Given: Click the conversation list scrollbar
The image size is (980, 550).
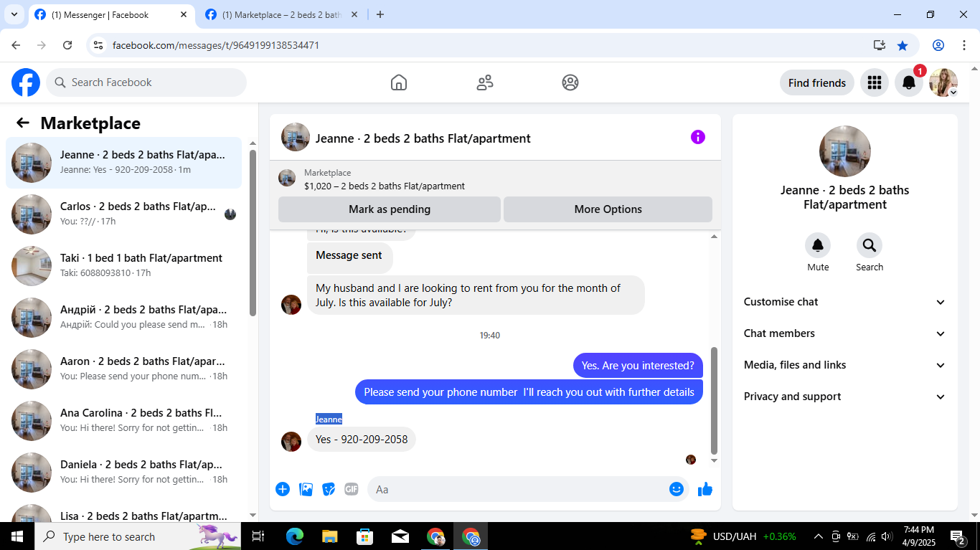Looking at the screenshot, I should (x=253, y=233).
